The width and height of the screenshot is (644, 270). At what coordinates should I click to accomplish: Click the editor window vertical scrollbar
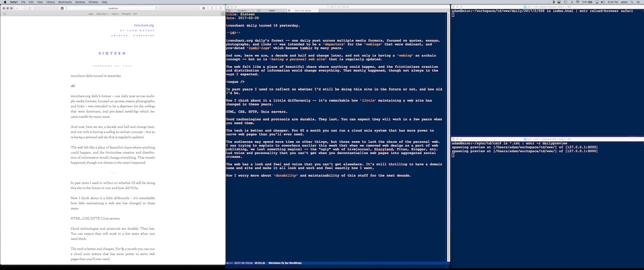(448, 138)
